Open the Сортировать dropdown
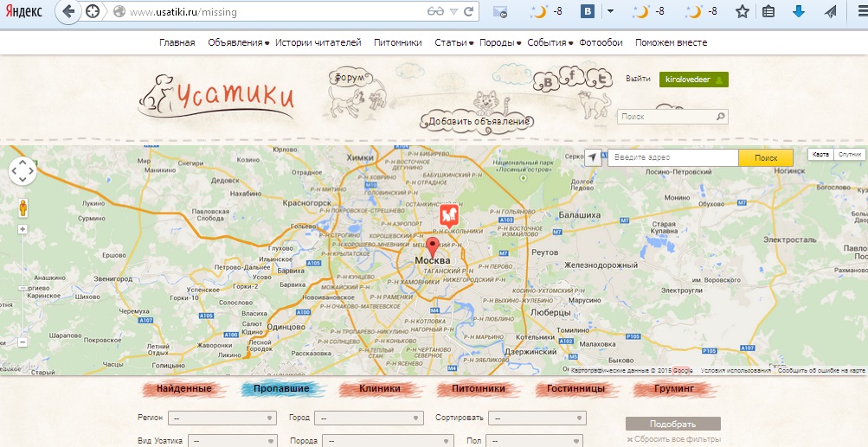Image resolution: width=868 pixels, height=447 pixels. (x=536, y=418)
